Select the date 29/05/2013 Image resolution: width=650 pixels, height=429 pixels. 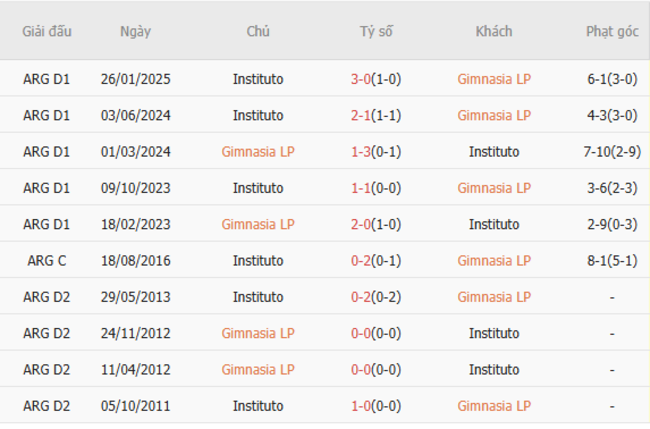click(x=135, y=297)
